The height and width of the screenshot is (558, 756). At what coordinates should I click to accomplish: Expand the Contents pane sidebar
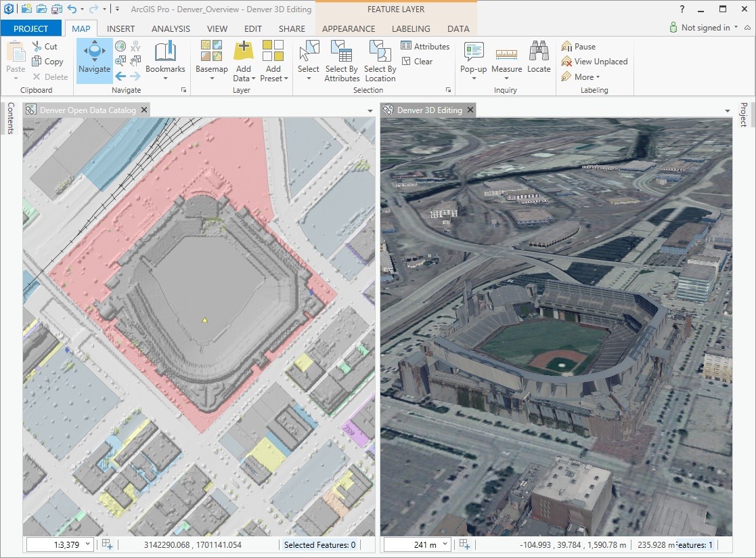coord(11,118)
